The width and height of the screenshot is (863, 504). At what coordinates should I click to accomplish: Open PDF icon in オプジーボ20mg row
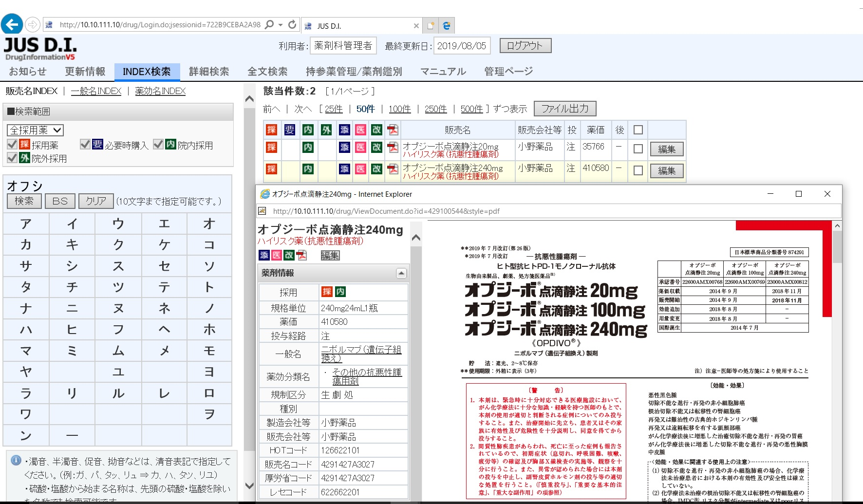click(x=393, y=147)
